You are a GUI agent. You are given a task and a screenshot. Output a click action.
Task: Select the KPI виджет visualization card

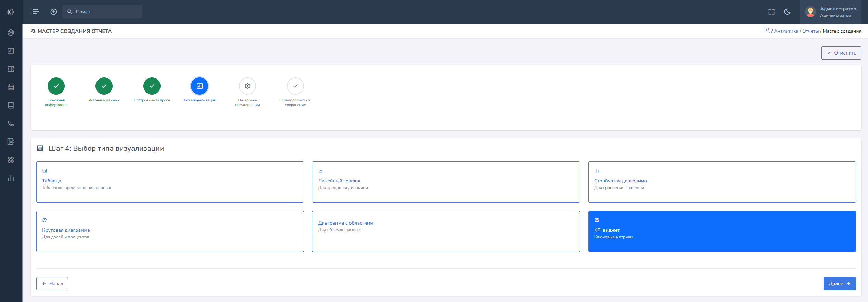pos(722,231)
